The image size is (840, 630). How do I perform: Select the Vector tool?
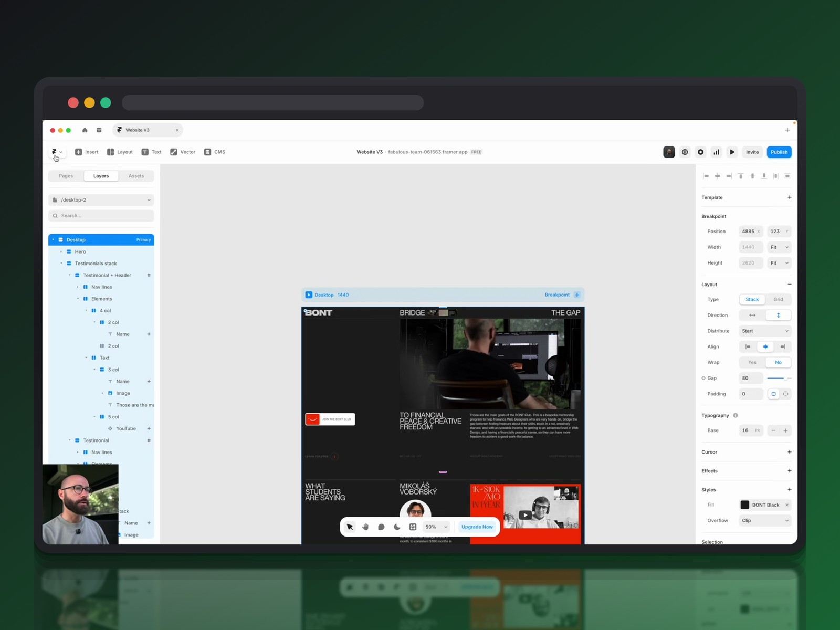183,152
